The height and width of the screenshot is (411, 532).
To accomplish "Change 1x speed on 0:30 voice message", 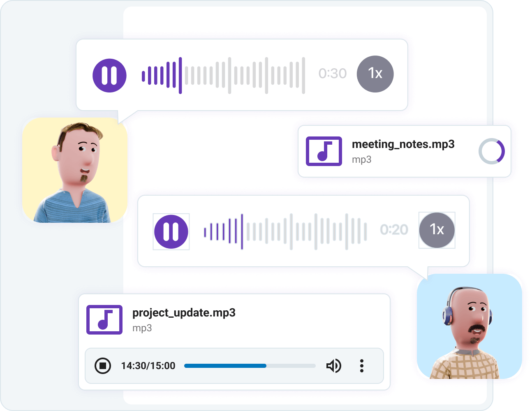I will coord(375,74).
